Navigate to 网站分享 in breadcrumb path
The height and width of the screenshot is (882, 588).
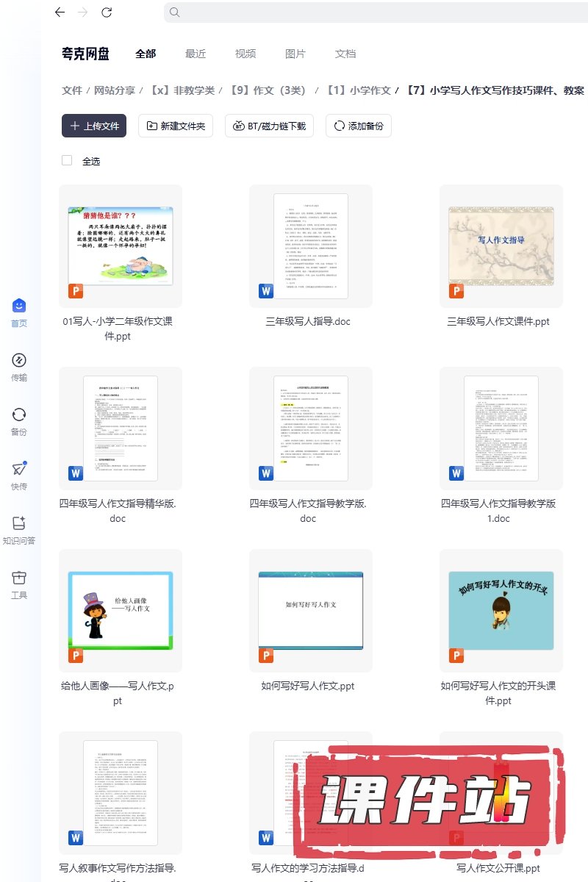coord(115,90)
